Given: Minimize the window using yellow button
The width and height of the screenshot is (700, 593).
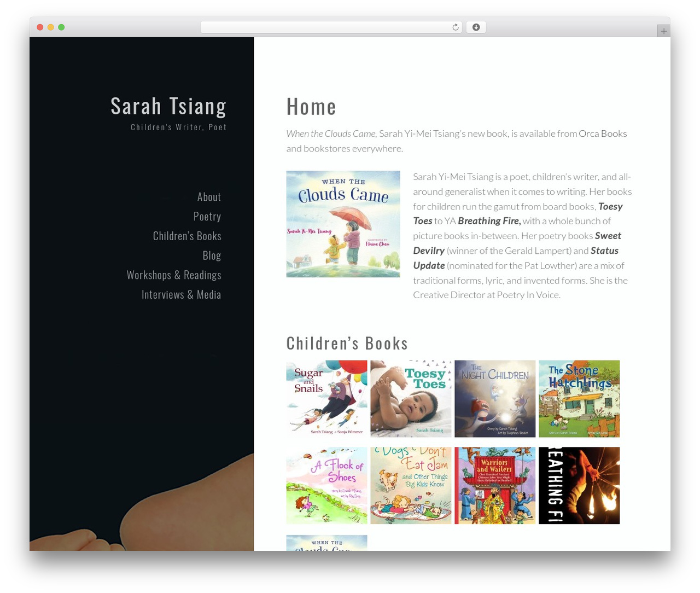Looking at the screenshot, I should pyautogui.click(x=50, y=27).
